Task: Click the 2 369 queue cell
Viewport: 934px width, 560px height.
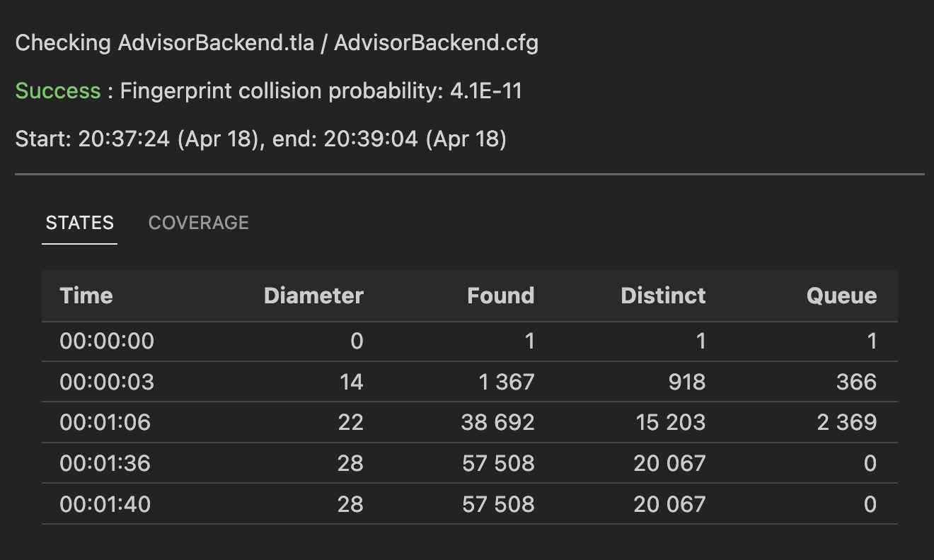Action: point(846,423)
